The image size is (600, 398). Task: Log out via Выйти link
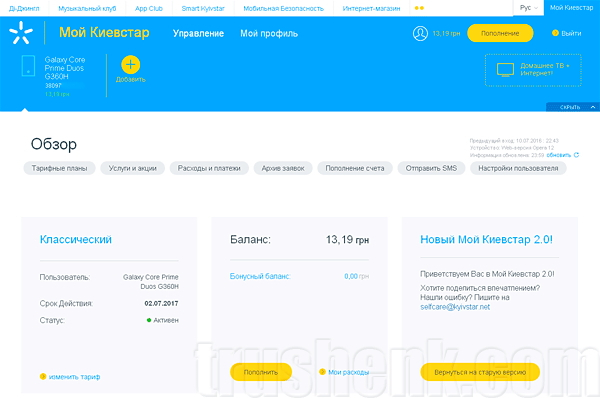pyautogui.click(x=571, y=34)
